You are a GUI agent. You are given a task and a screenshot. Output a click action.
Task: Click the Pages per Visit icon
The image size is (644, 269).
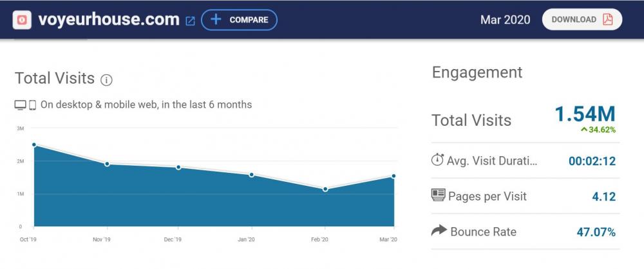coord(438,195)
